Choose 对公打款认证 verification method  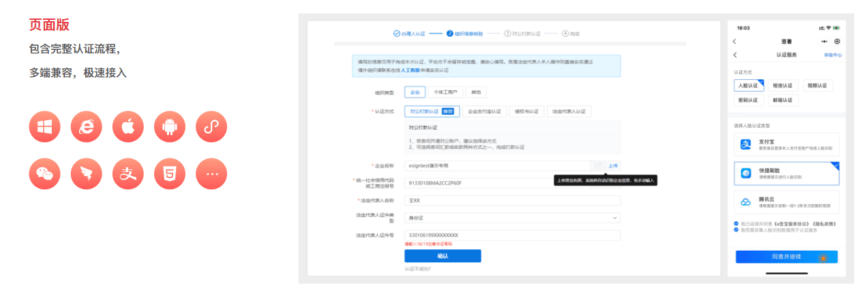[432, 111]
